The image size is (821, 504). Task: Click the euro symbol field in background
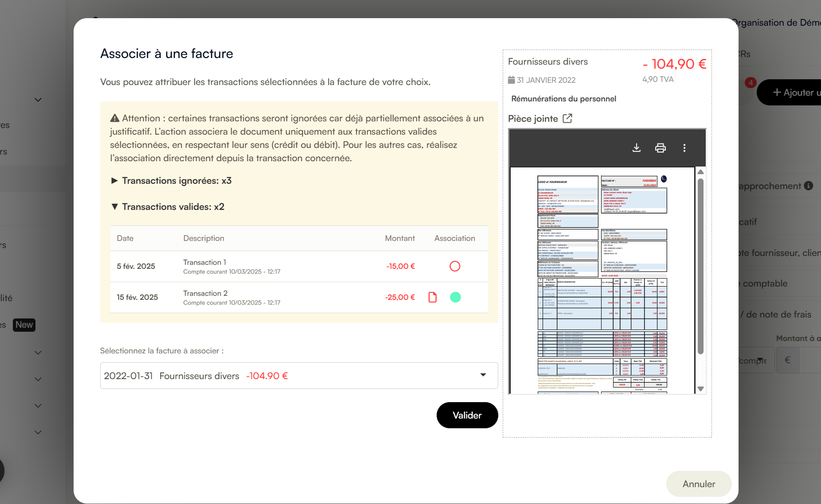pos(787,360)
